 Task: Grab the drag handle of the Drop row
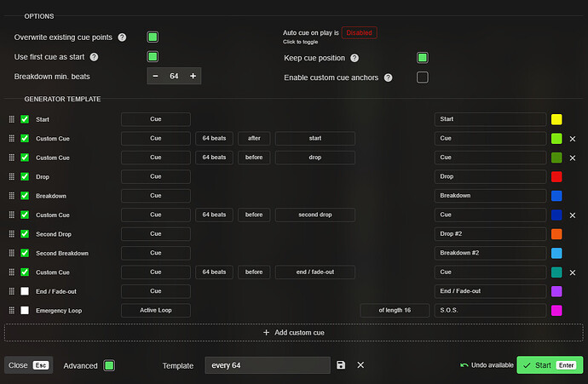click(12, 176)
